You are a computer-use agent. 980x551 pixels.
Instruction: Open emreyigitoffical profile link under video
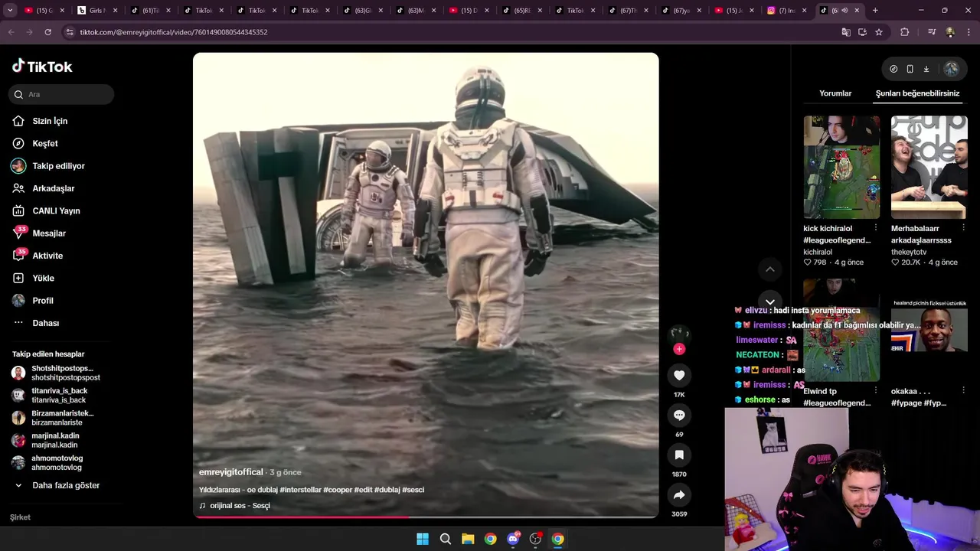click(x=230, y=472)
